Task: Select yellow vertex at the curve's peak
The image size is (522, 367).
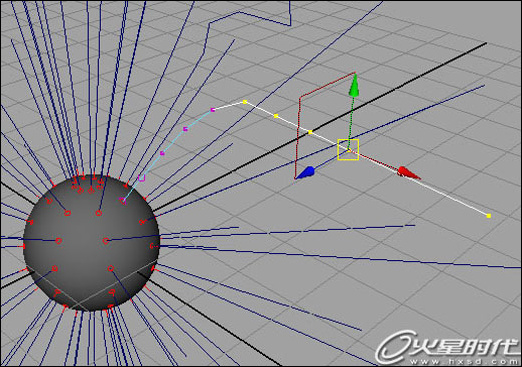Action: point(245,102)
